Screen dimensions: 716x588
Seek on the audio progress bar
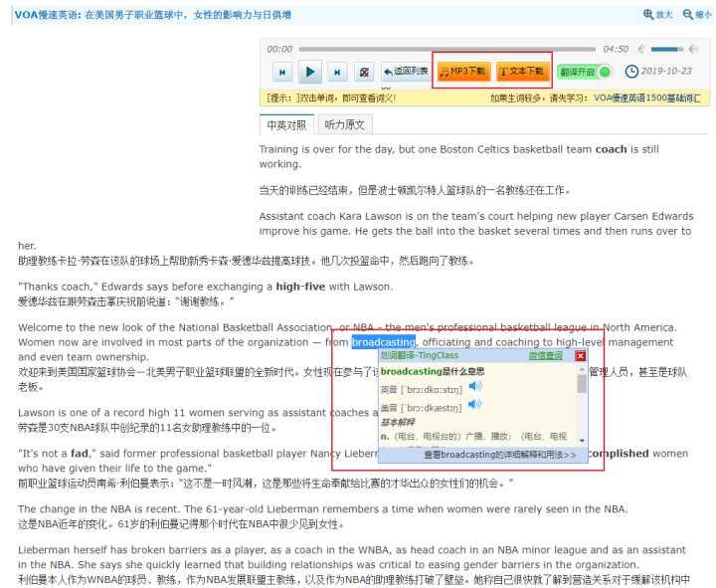click(x=447, y=49)
